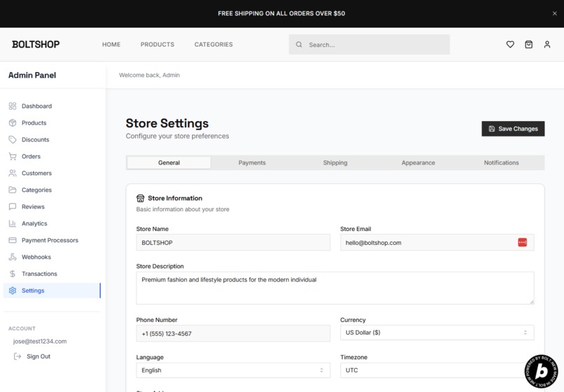564x392 pixels.
Task: Click Save Changes button
Action: pos(513,129)
